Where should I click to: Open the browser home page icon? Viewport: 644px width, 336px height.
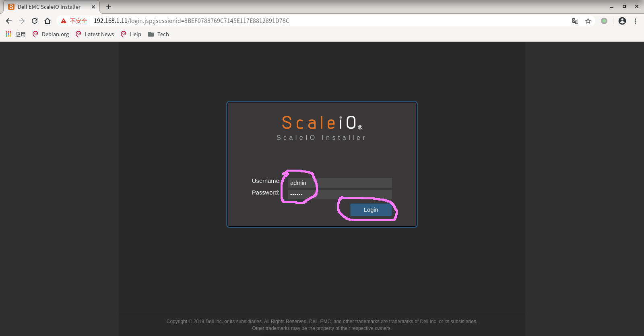pyautogui.click(x=47, y=21)
